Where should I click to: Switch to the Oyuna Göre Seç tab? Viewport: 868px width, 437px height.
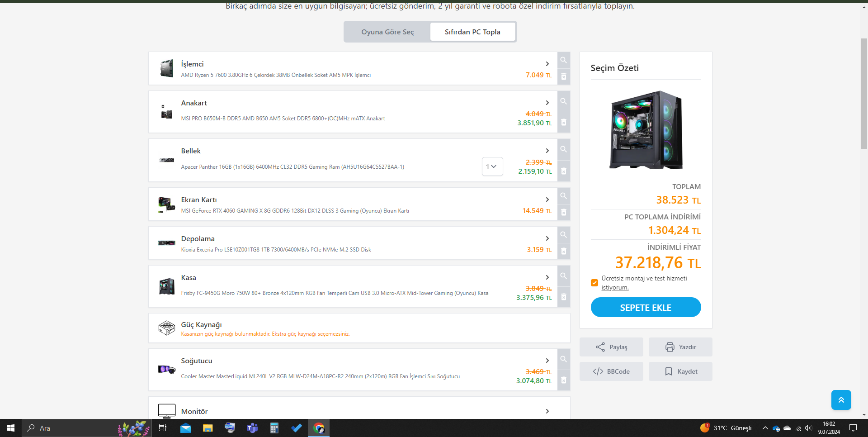387,32
